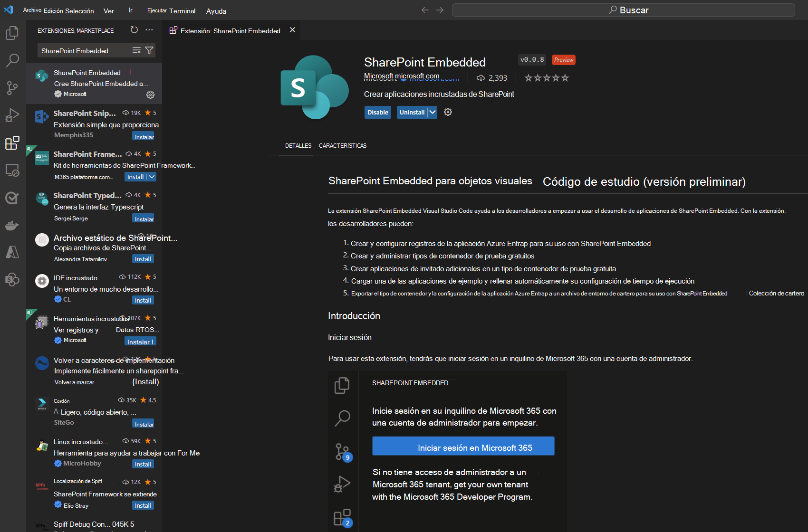The width and height of the screenshot is (808, 532).
Task: Open manage gear for SharePoint Embedded list item
Action: (x=151, y=95)
